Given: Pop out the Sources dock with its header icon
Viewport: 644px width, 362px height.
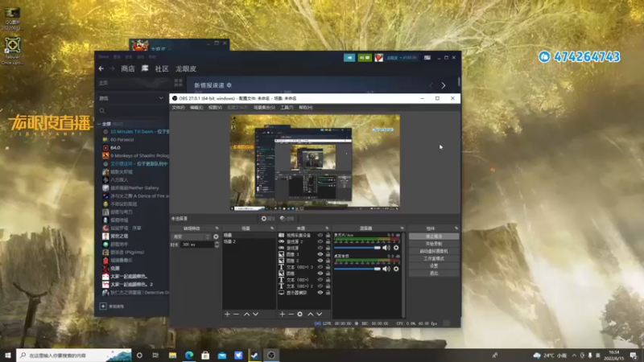Looking at the screenshot, I should [327, 228].
